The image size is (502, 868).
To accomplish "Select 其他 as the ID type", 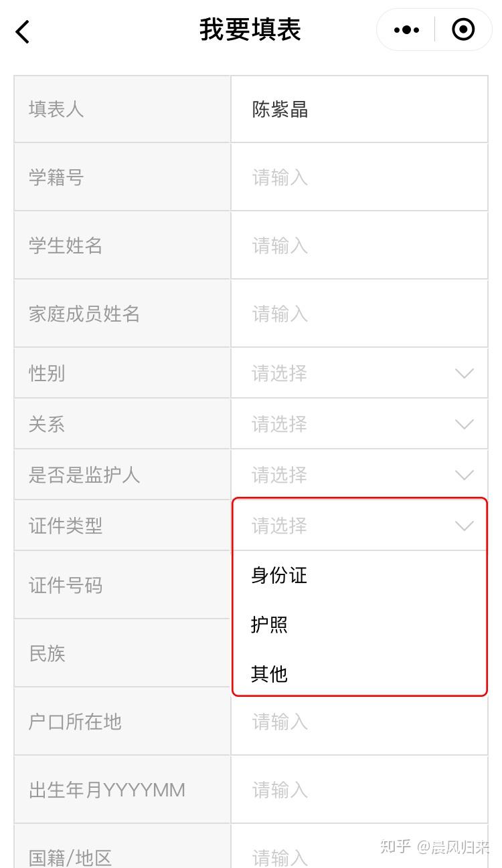I will tap(270, 673).
